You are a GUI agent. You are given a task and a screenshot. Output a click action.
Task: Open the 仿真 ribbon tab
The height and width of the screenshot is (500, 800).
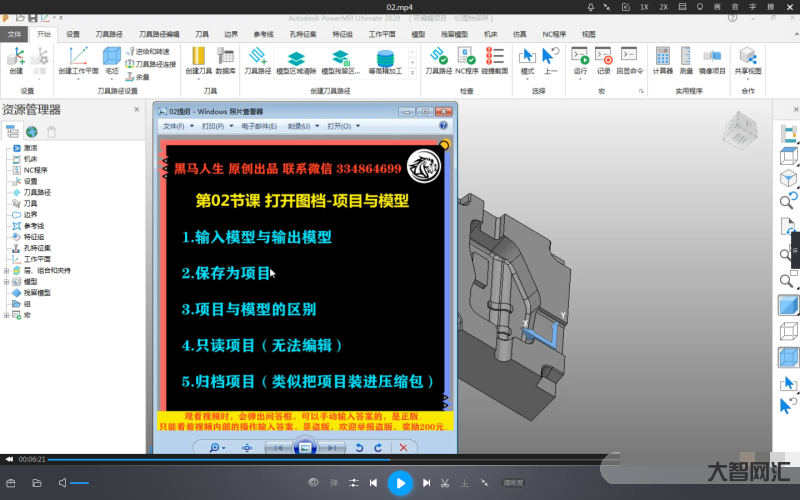519,34
